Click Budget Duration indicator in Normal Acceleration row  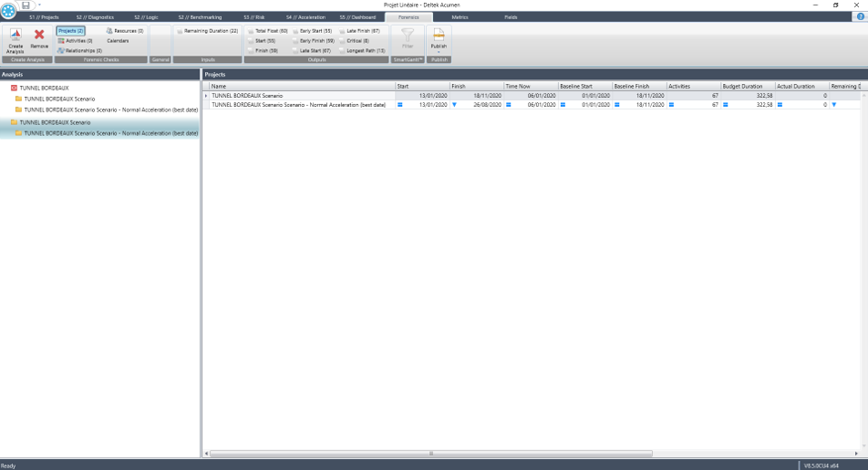[x=726, y=105]
